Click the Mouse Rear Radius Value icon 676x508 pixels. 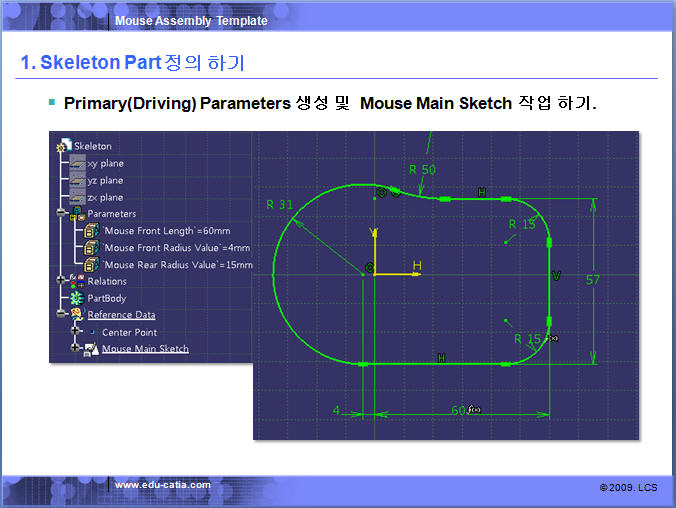[x=91, y=265]
